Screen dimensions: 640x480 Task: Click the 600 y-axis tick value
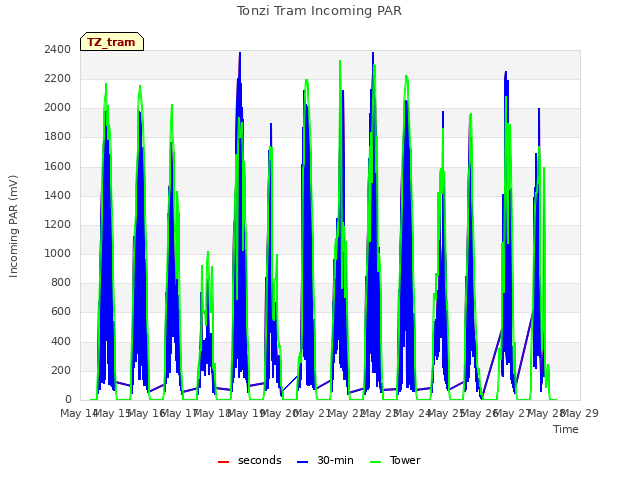[x=61, y=312]
